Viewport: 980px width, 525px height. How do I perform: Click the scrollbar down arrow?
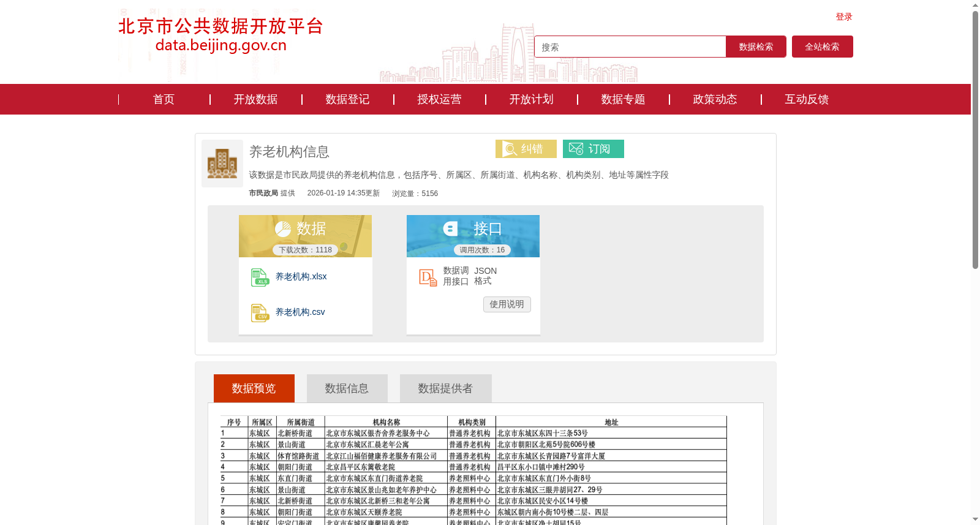975,519
